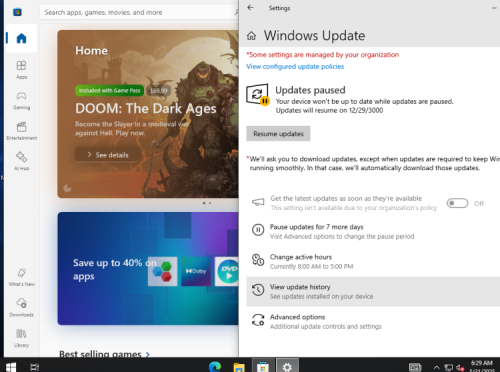Click the Resume updates button
Screen dimensions: 500x372
[278, 134]
